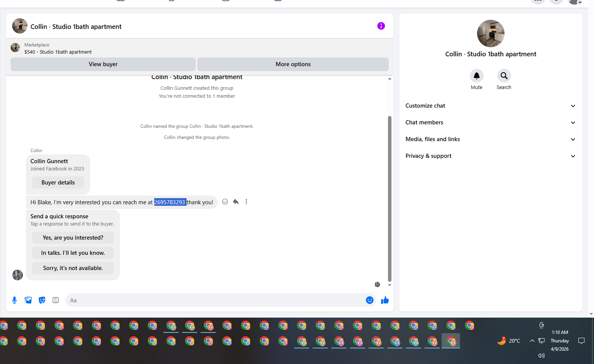This screenshot has width=594, height=364.
Task: Choose a sticker icon
Action: point(42,300)
